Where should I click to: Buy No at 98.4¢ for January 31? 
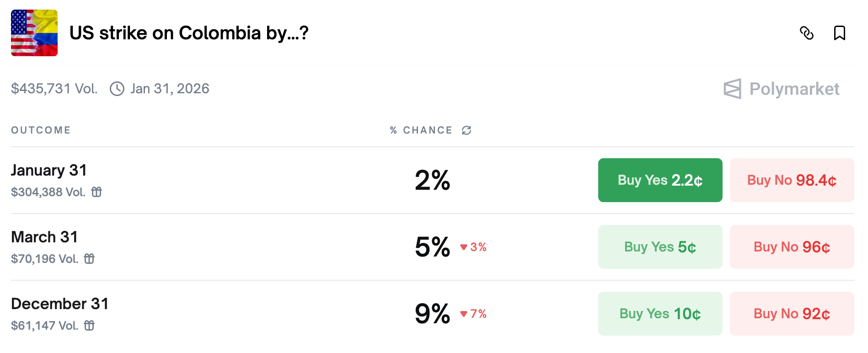792,180
